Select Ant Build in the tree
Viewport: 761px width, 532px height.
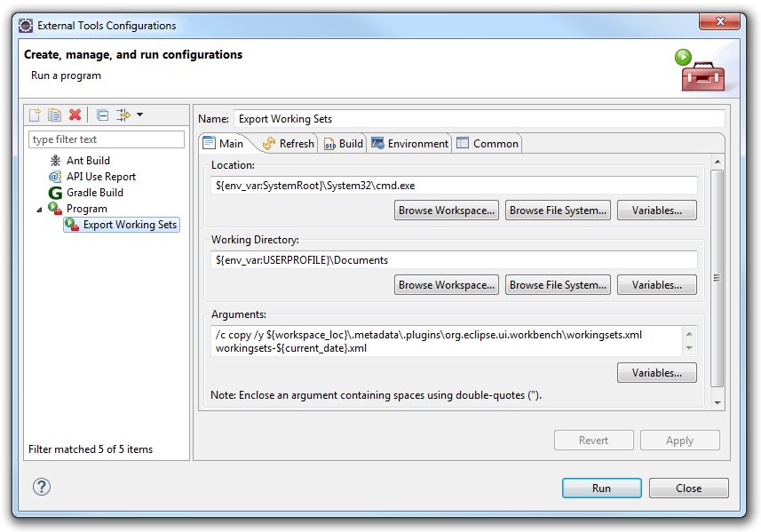click(x=88, y=160)
